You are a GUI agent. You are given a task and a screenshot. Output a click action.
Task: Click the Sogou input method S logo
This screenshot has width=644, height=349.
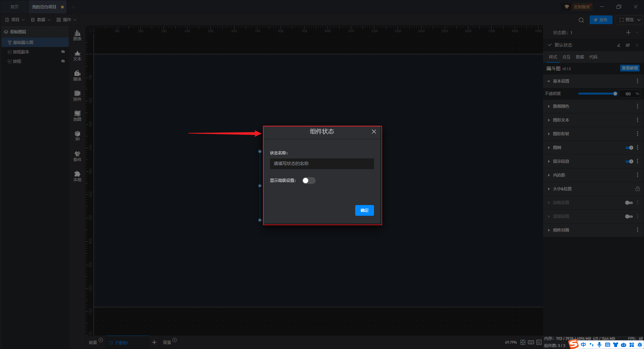pyautogui.click(x=574, y=344)
